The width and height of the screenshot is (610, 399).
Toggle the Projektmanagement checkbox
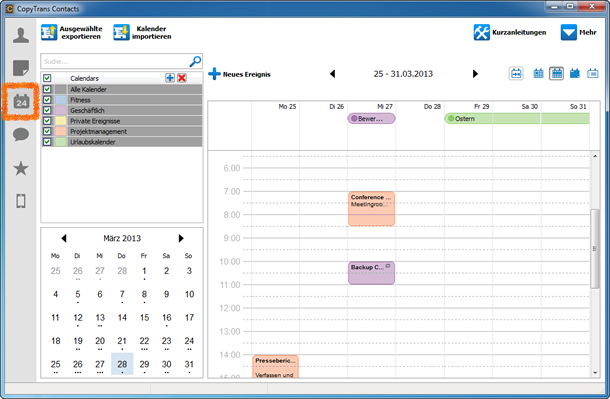click(x=47, y=131)
